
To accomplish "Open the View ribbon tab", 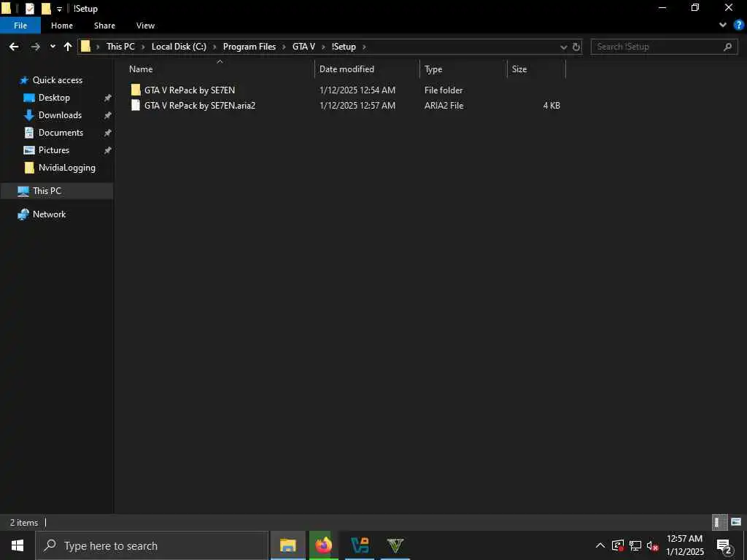I will tap(145, 26).
